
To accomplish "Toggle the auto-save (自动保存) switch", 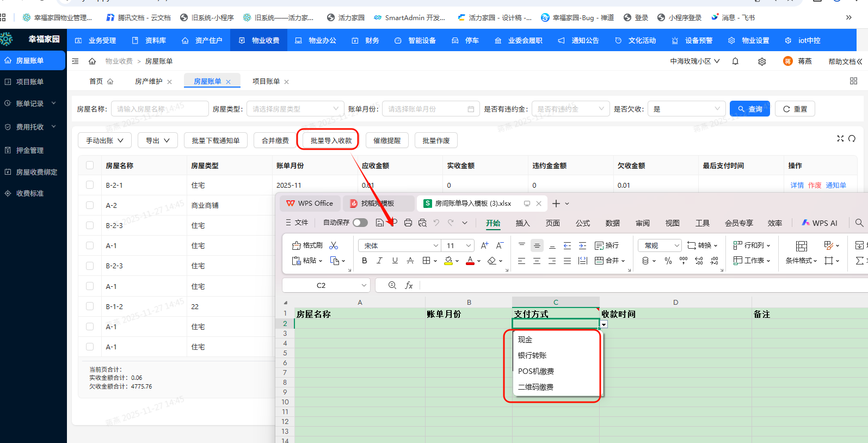I will (360, 223).
